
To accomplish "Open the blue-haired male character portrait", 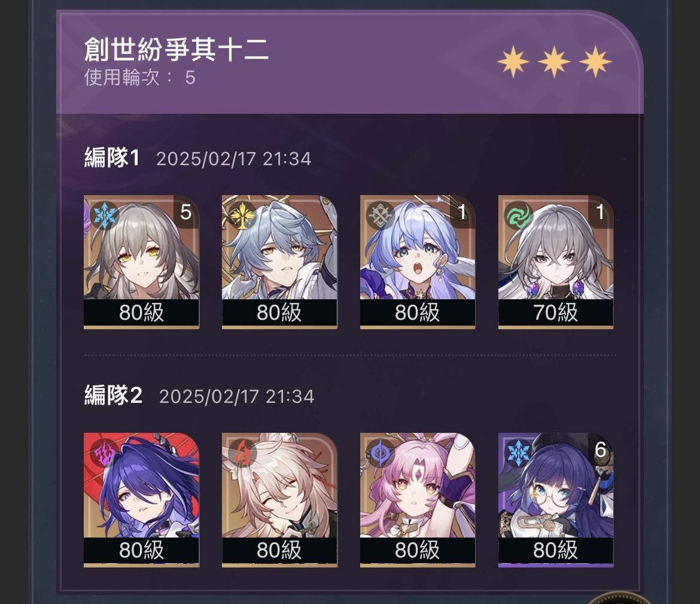I will (279, 262).
